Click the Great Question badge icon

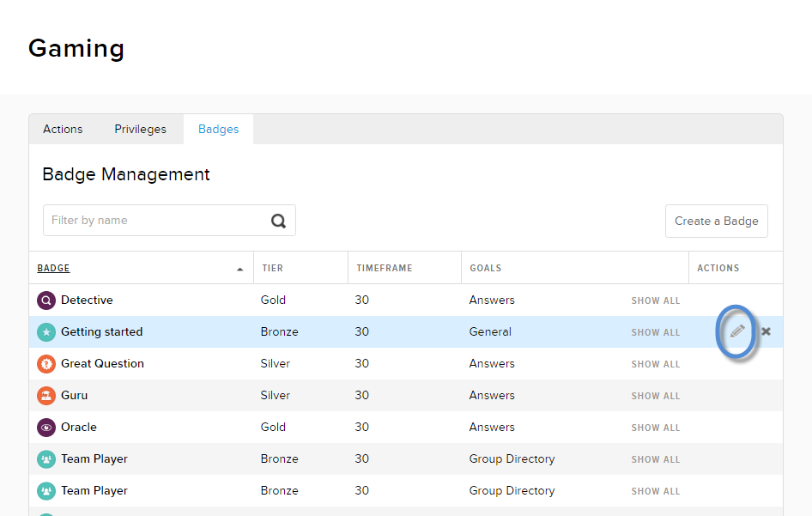[45, 364]
